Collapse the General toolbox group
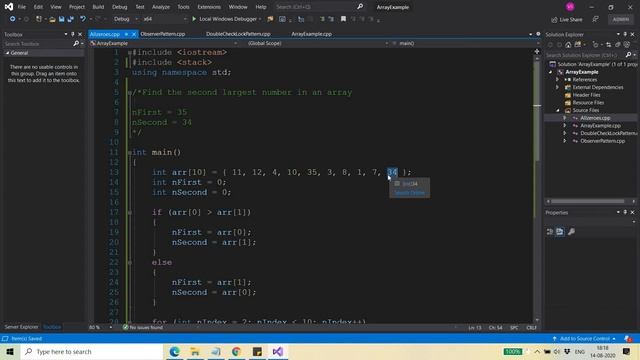Viewport: 640px width, 360px height. 7,53
